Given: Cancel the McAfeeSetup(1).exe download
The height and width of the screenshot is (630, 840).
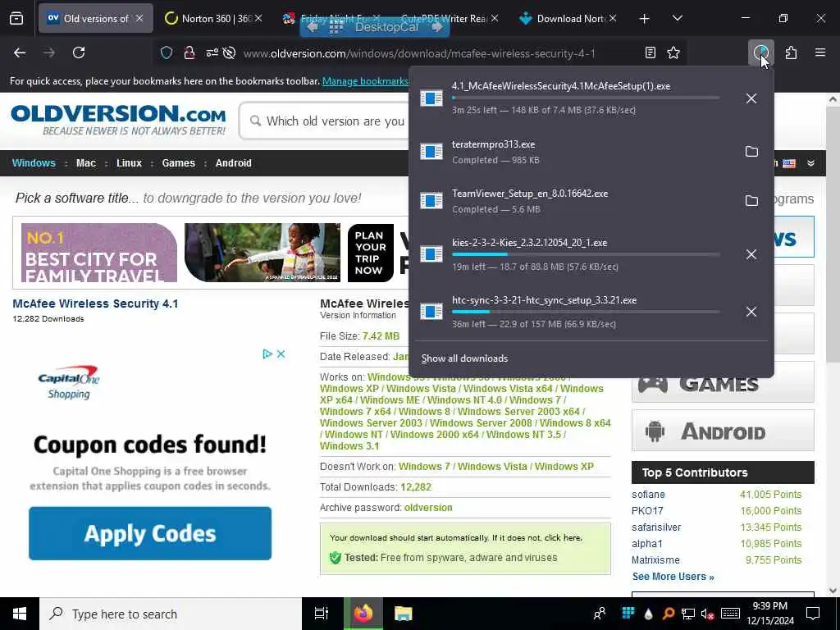Looking at the screenshot, I should [751, 98].
